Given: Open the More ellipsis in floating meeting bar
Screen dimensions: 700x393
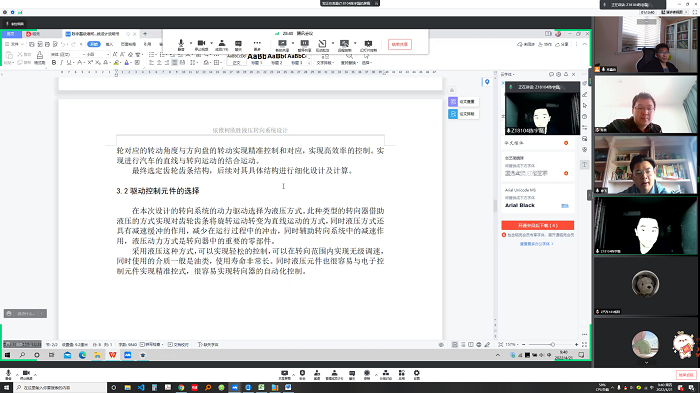Looking at the screenshot, I should (x=257, y=43).
